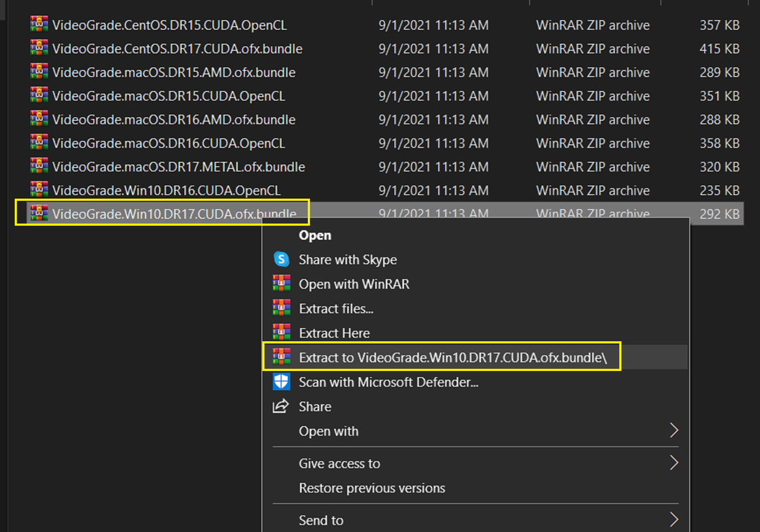Click the archive icon of VideoGrade.CentOS.DR17.CUDA.ofx.bundle
The image size is (760, 532).
coord(39,48)
